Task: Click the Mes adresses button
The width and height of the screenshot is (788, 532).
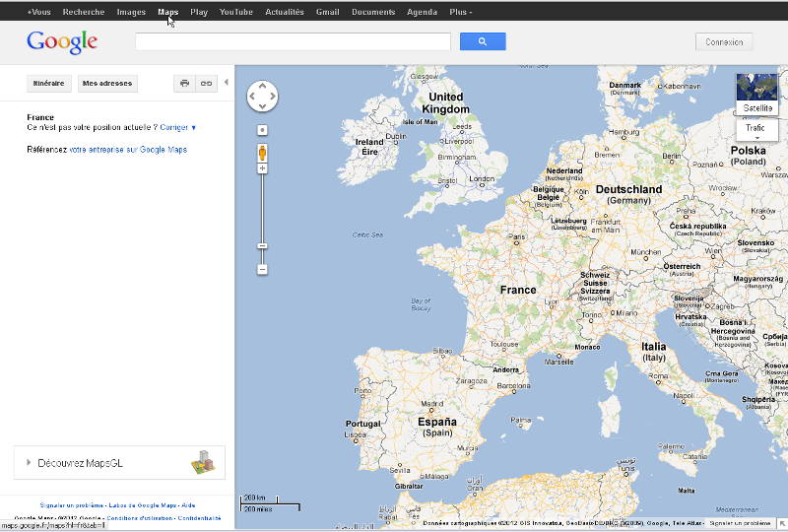Action: [107, 84]
